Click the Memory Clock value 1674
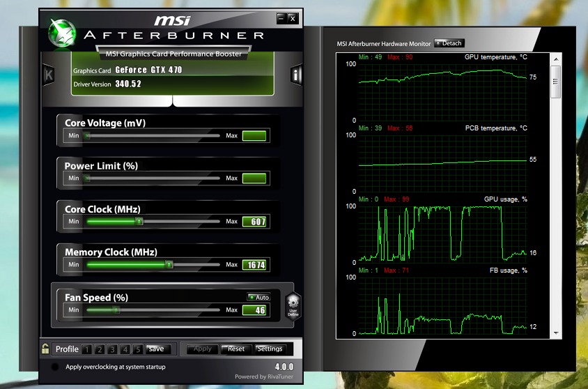Viewport: 588px width, 389px height. 254,265
